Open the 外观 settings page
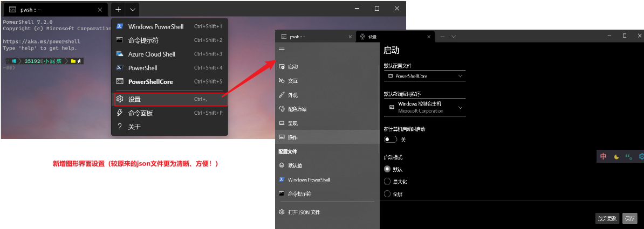 [x=327, y=95]
